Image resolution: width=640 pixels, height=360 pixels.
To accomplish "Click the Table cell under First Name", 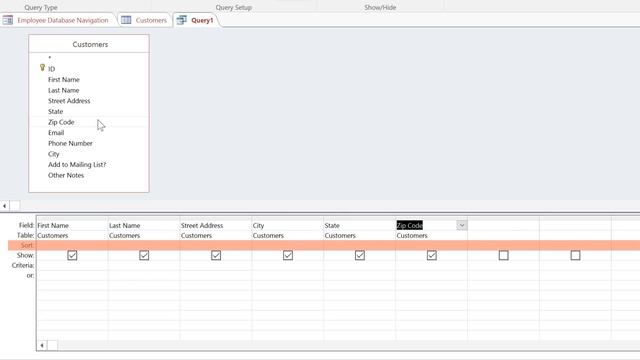I will pos(72,236).
